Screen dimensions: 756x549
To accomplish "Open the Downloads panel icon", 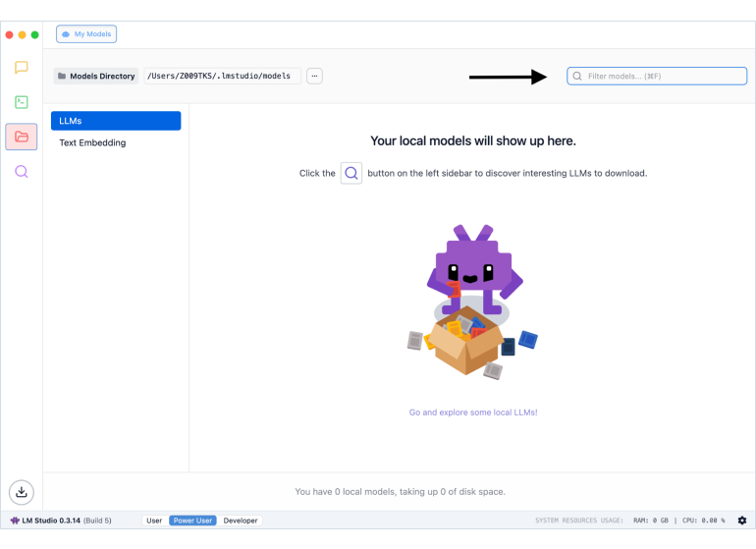I will [x=21, y=490].
